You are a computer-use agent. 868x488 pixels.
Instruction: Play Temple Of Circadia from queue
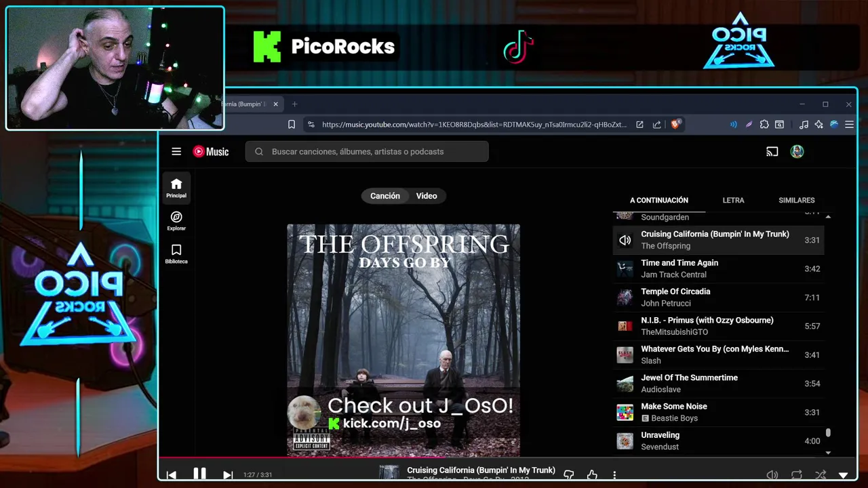[x=718, y=298]
